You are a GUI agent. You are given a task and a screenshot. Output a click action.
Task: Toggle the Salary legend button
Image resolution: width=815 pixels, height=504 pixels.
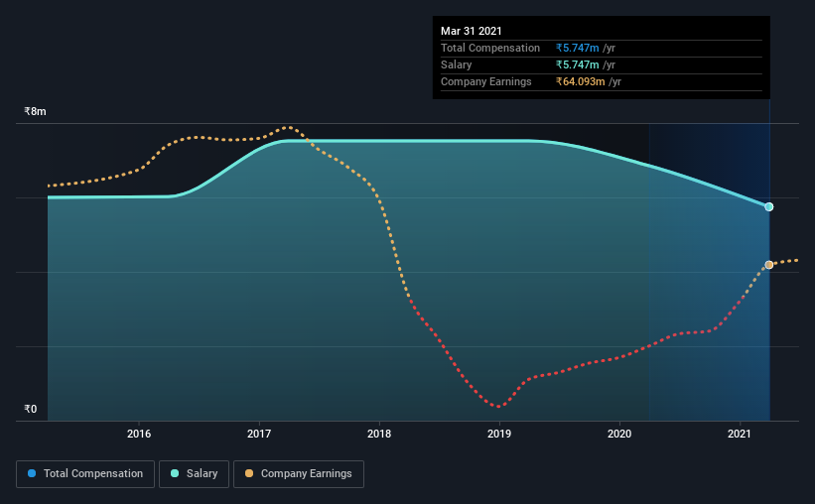(x=194, y=474)
